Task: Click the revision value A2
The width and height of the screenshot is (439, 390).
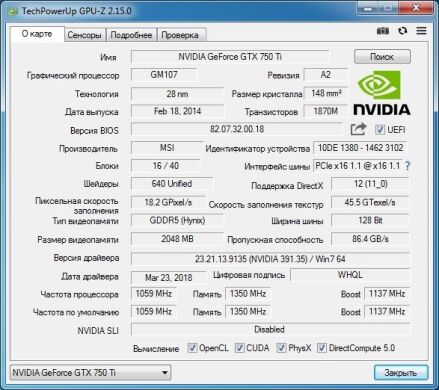Action: [x=325, y=75]
